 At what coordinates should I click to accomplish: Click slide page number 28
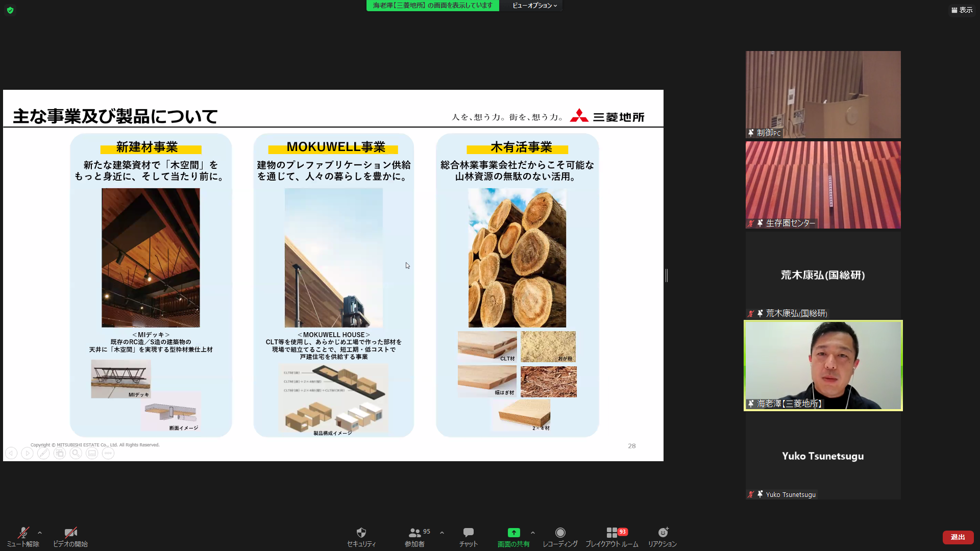coord(632,446)
